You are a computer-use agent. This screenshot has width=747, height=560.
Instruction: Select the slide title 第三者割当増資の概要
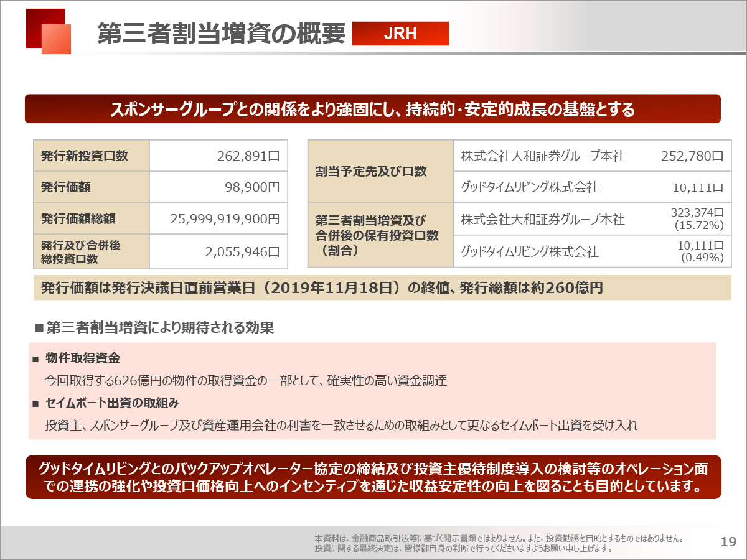221,34
